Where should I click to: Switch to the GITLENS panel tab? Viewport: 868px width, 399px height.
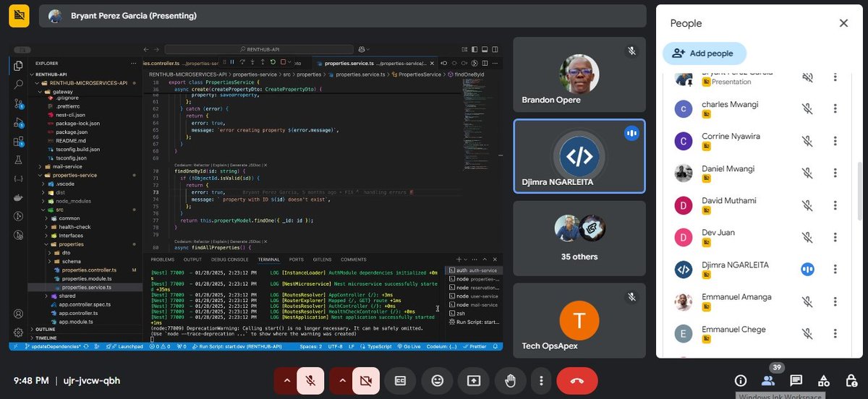coord(323,259)
